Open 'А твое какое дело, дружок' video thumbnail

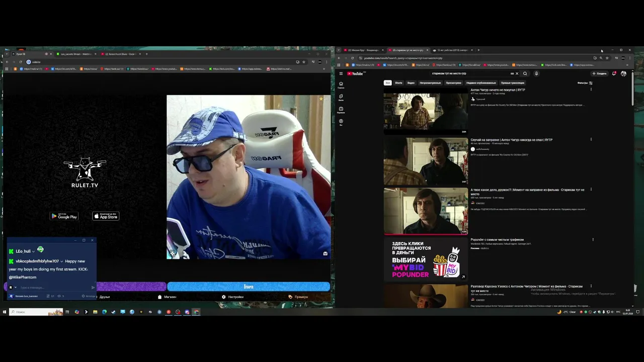(x=426, y=211)
